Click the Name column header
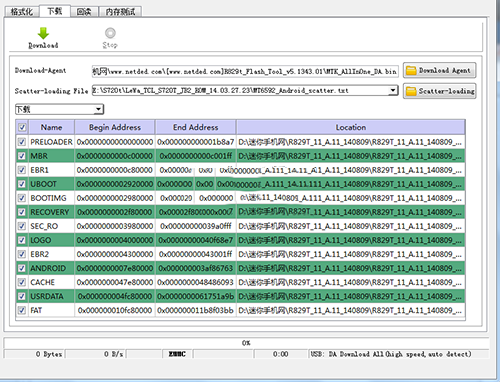500x382 pixels. click(x=51, y=127)
